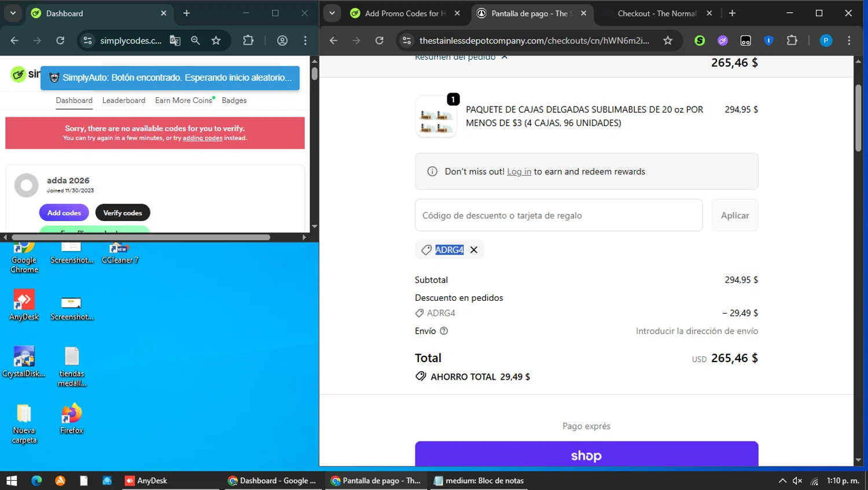Open profile icon in Dashboard window toolbar
This screenshot has width=868, height=490.
282,40
